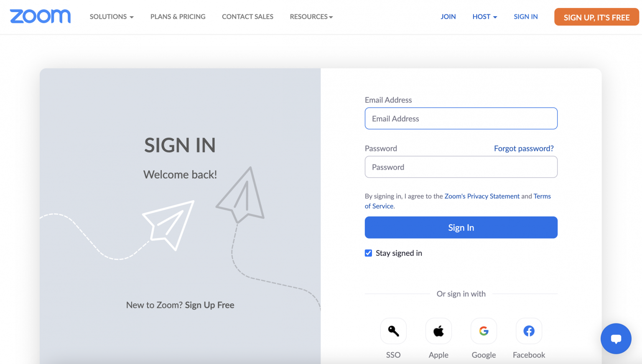Sign in with the Apple icon

tap(438, 331)
